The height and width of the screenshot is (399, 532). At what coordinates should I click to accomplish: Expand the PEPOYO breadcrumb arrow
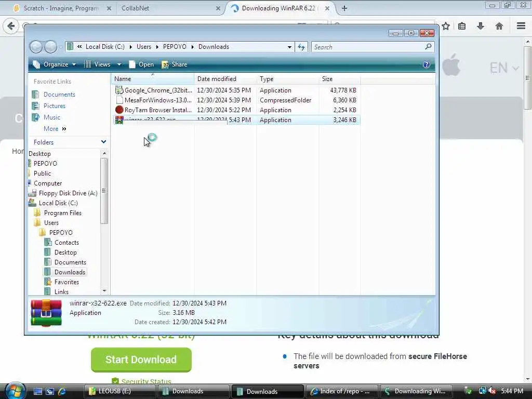pyautogui.click(x=192, y=47)
